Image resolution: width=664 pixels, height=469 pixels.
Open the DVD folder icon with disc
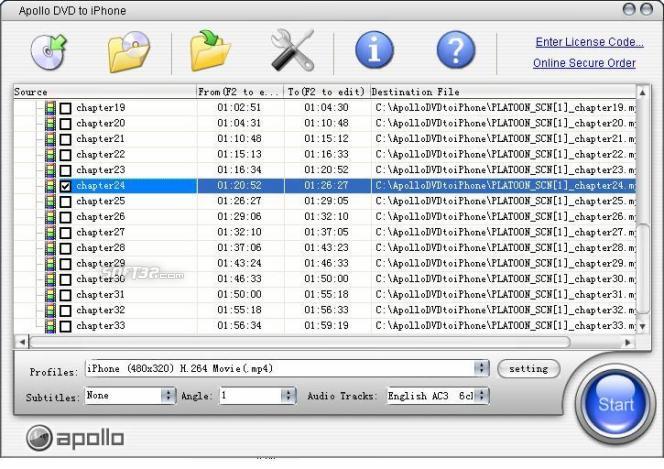pos(128,52)
